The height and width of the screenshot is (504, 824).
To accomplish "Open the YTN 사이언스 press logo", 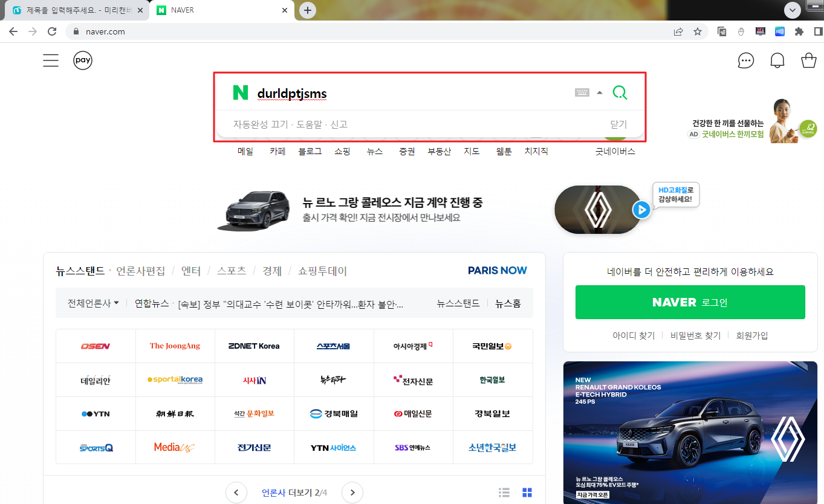I will click(334, 448).
